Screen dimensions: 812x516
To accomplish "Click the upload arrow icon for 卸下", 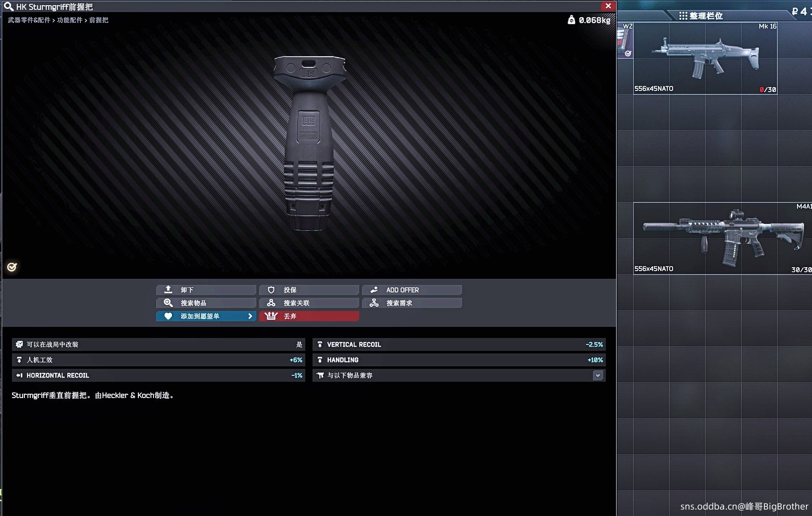I will (168, 290).
